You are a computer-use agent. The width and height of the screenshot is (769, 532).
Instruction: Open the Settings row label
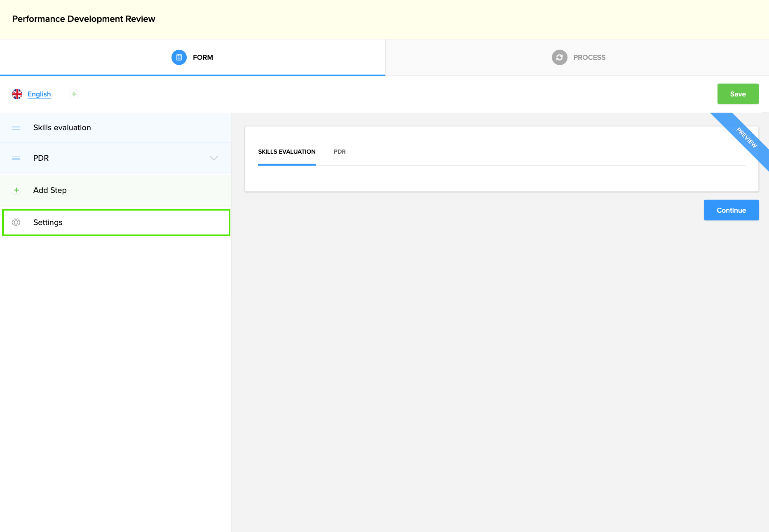pos(48,223)
